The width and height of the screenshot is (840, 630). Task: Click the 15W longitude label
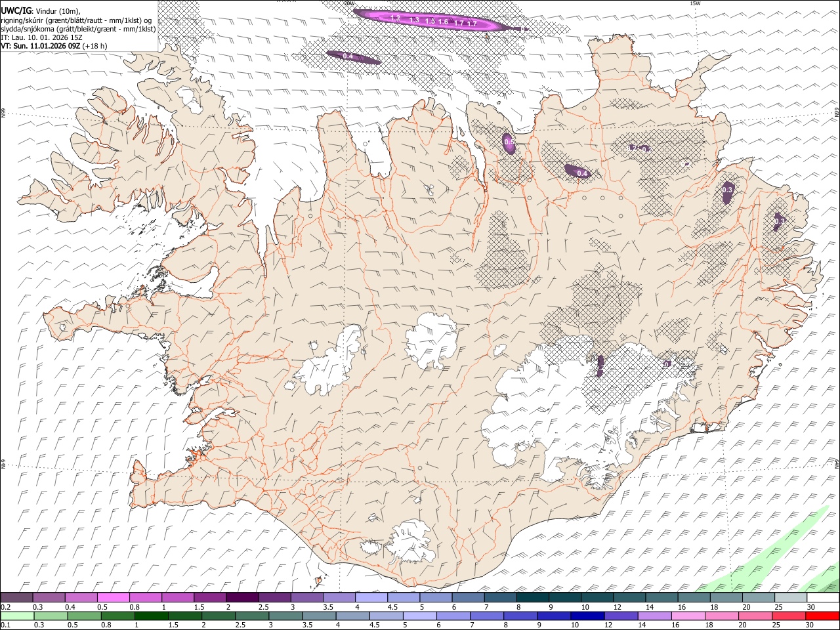(695, 3)
